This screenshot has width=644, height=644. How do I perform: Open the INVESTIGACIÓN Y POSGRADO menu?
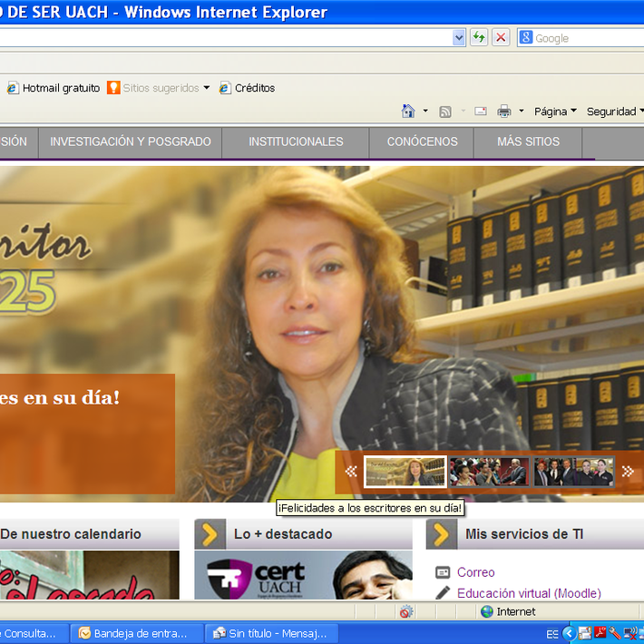pyautogui.click(x=131, y=141)
